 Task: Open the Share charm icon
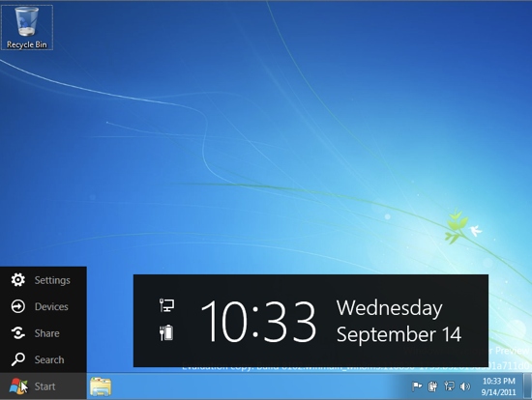click(x=18, y=333)
